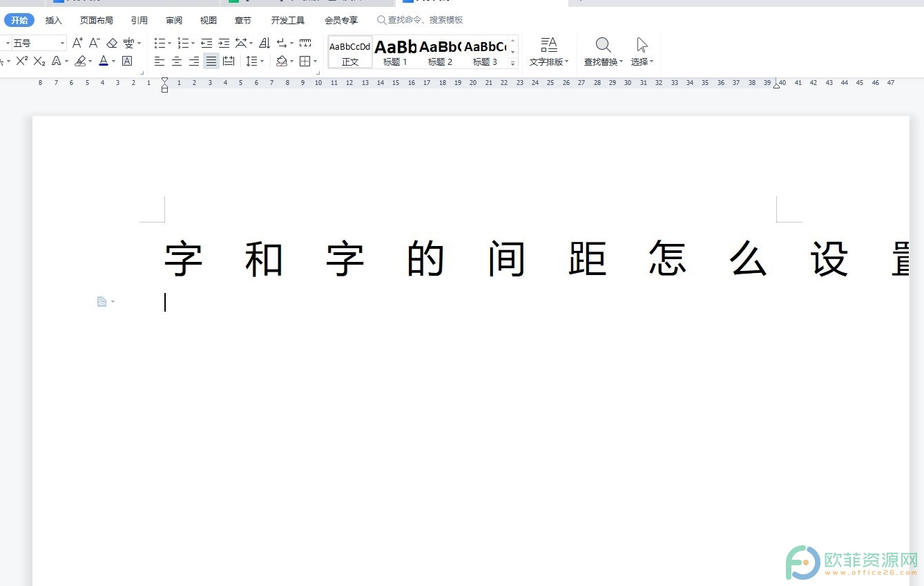
Task: Click the text 字和字的间距怎么设置
Action: click(537, 259)
